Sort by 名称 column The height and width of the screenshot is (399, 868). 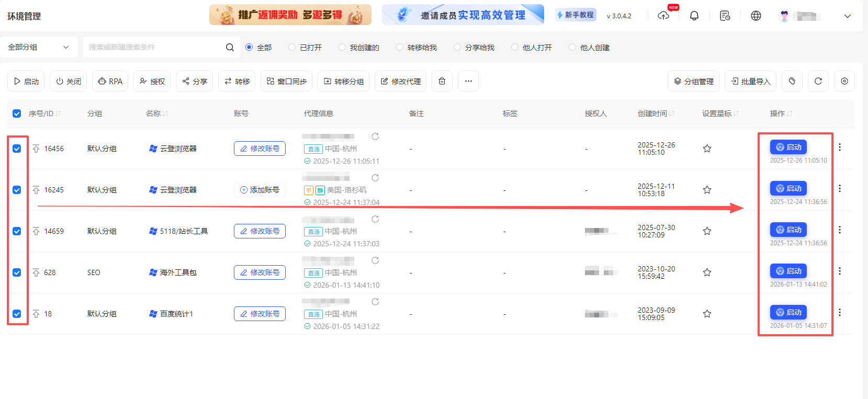click(x=165, y=113)
